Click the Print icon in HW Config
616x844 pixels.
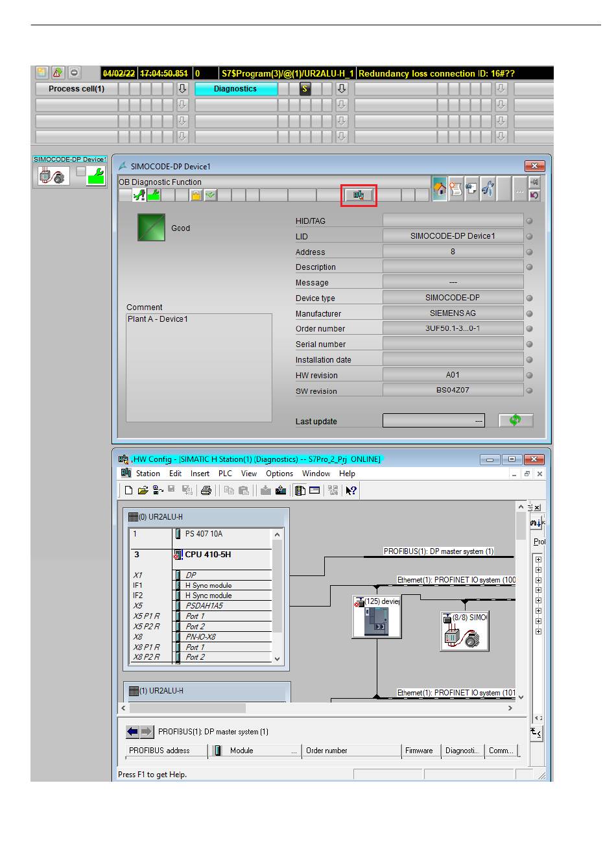(206, 491)
